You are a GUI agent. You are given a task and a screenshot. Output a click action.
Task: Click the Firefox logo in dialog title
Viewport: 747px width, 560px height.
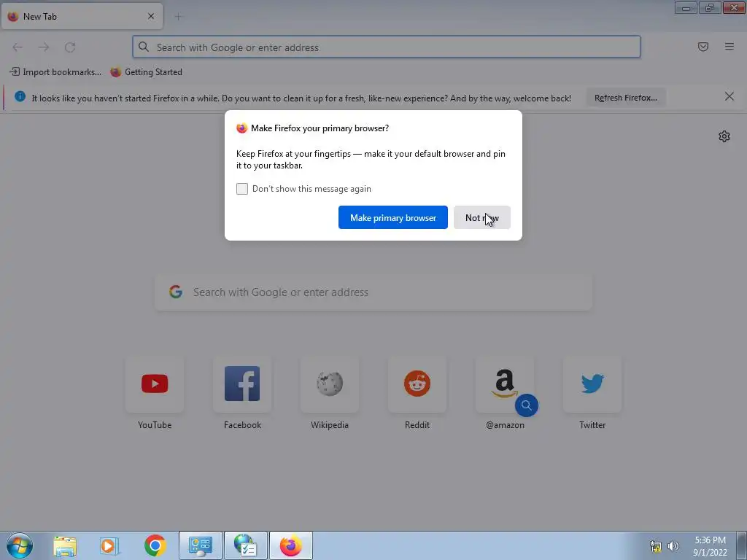[x=242, y=128]
